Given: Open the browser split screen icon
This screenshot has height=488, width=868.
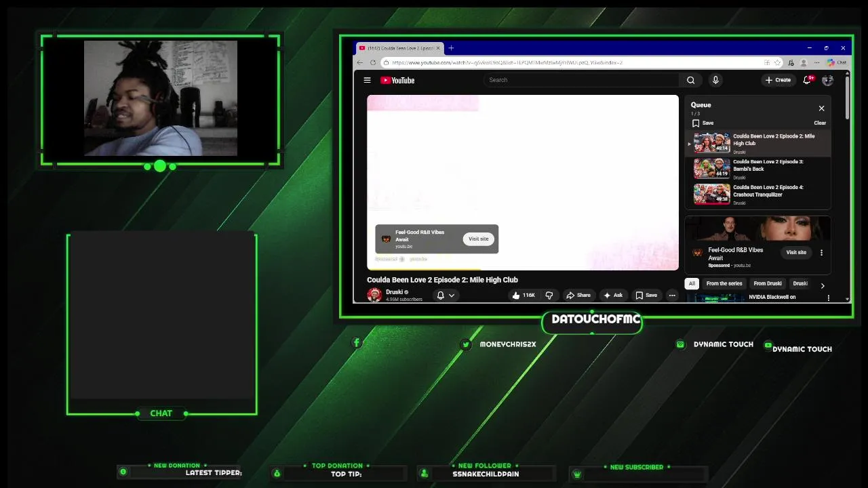Looking at the screenshot, I should point(767,62).
